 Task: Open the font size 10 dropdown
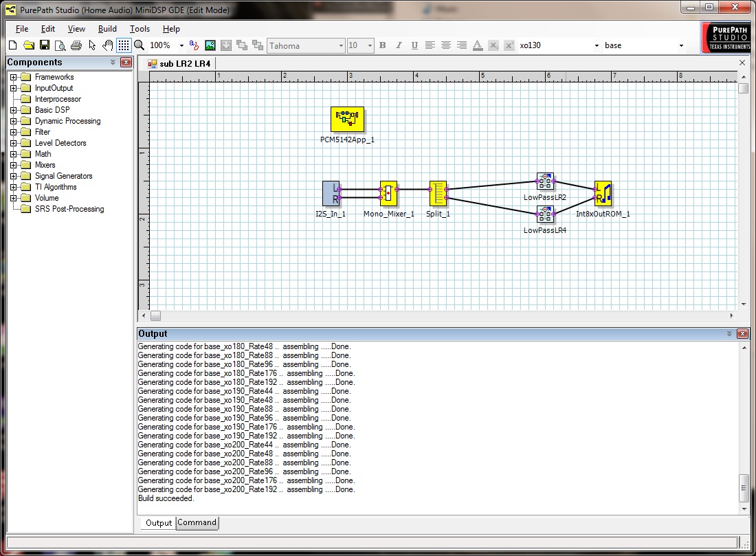[x=370, y=45]
